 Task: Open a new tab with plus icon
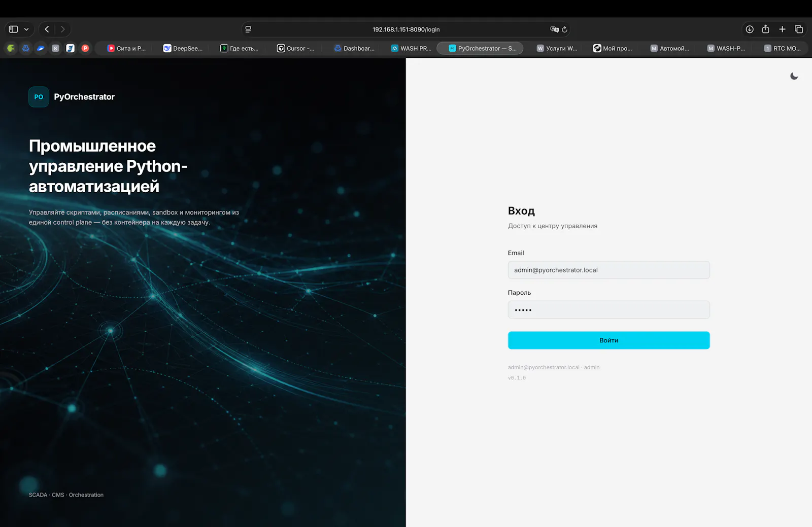pos(782,29)
